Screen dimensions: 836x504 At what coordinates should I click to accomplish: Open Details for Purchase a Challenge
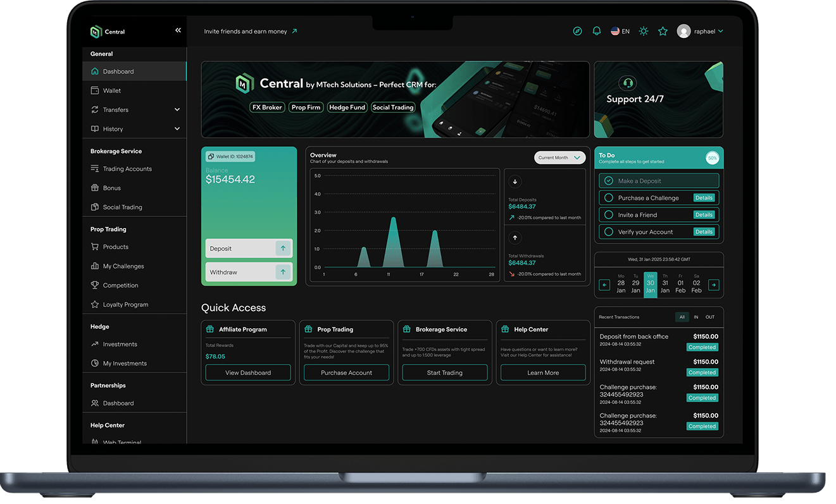tap(704, 198)
